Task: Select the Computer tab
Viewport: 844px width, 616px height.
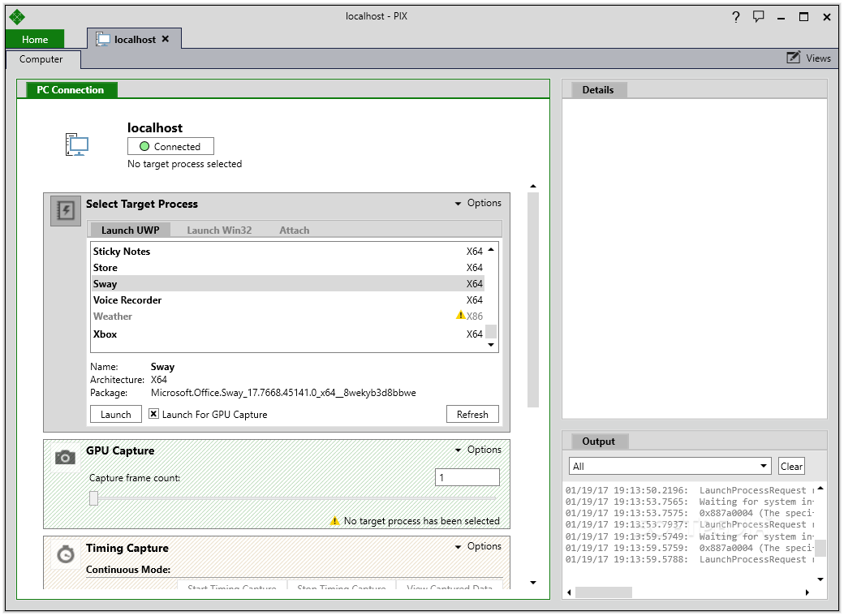Action: click(41, 59)
